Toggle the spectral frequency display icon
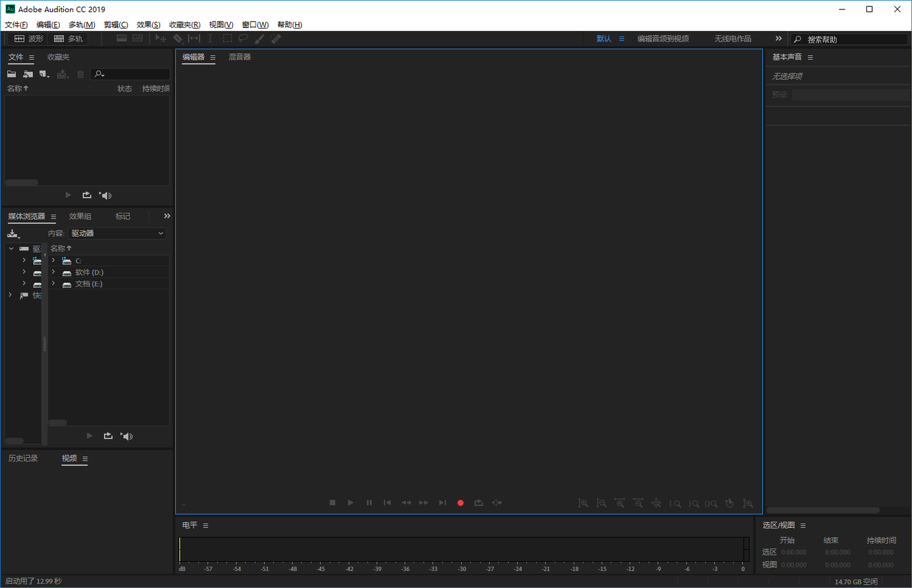Image resolution: width=912 pixels, height=588 pixels. coord(122,39)
